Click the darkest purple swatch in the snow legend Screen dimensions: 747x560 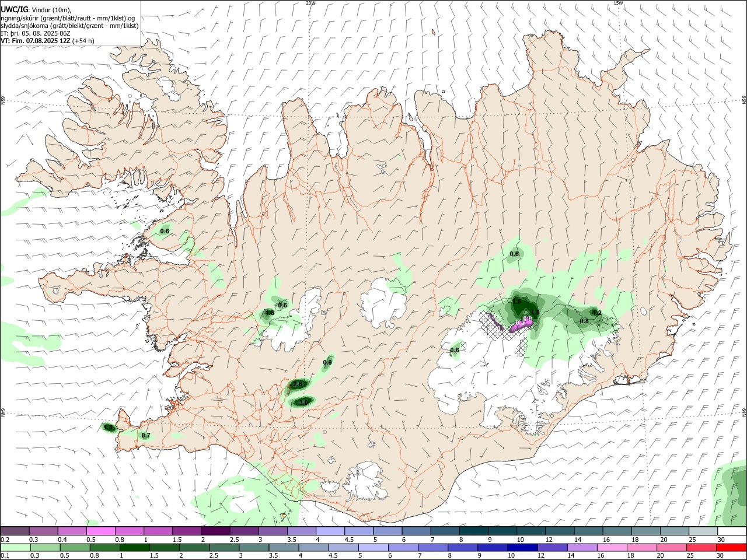coord(215,531)
